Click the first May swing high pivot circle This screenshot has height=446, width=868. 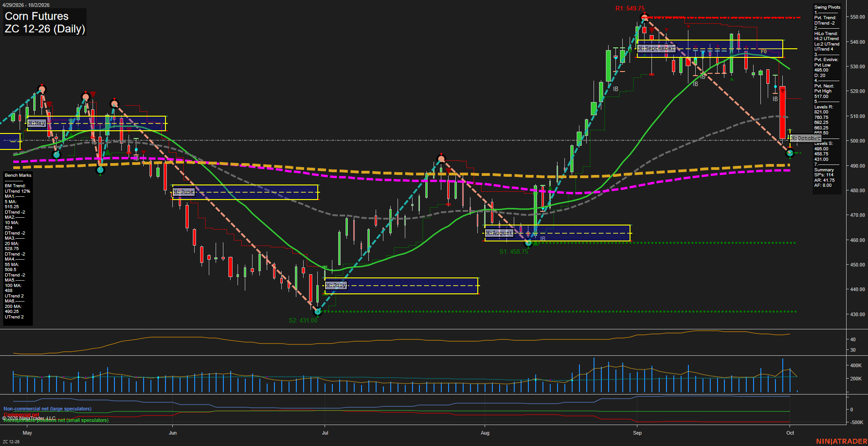pos(42,89)
